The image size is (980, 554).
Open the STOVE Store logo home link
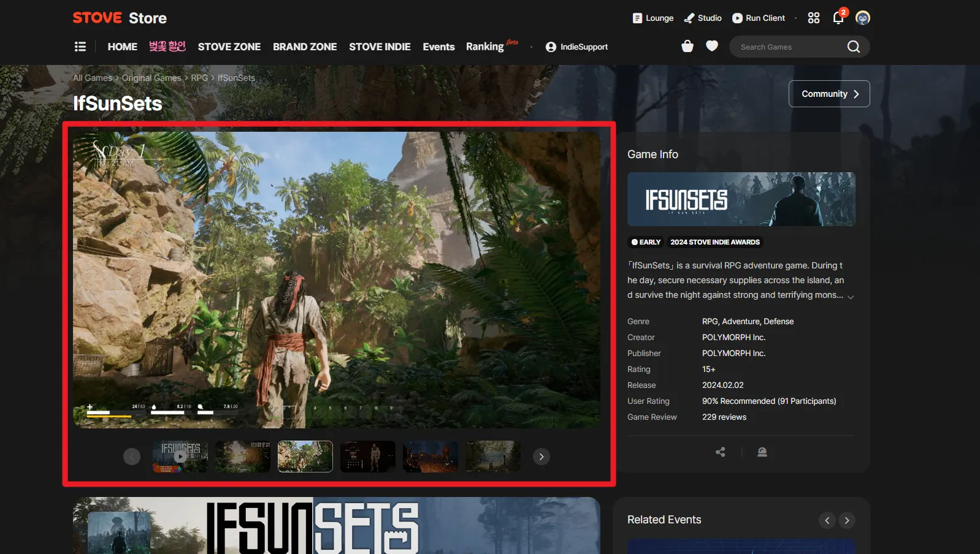point(120,18)
